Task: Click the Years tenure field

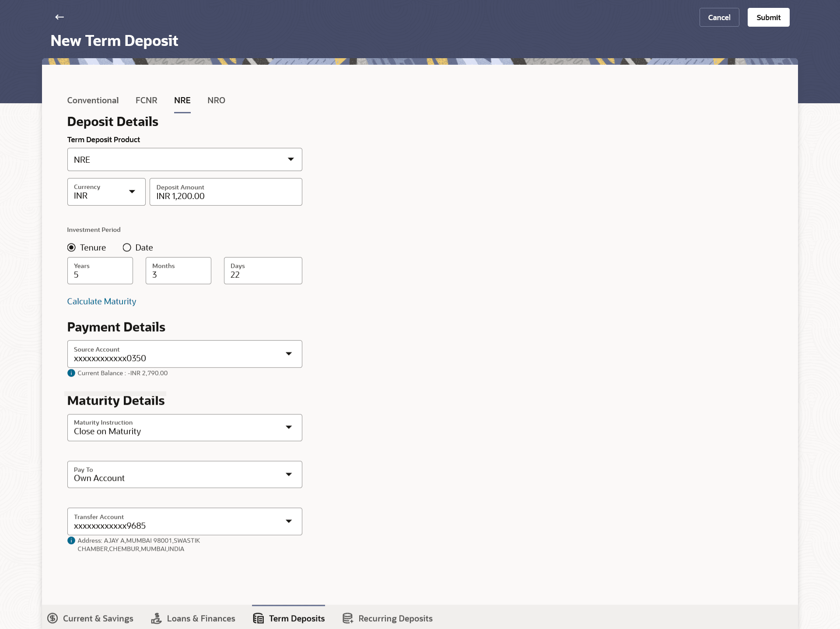Action: [100, 271]
